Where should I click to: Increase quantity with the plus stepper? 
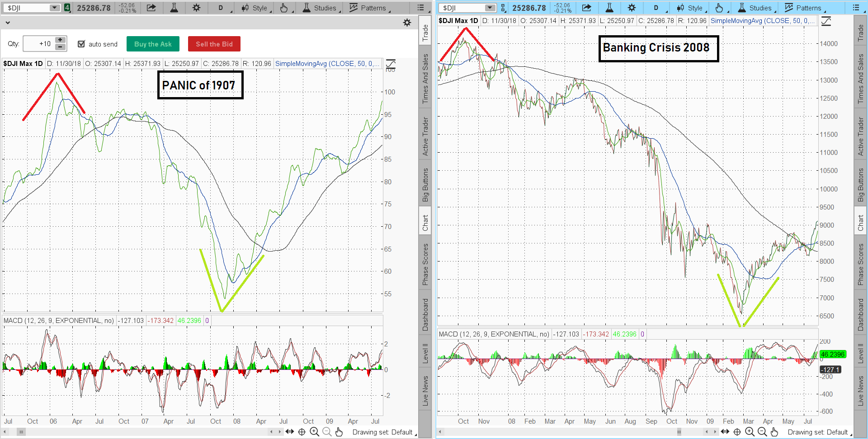tap(60, 40)
